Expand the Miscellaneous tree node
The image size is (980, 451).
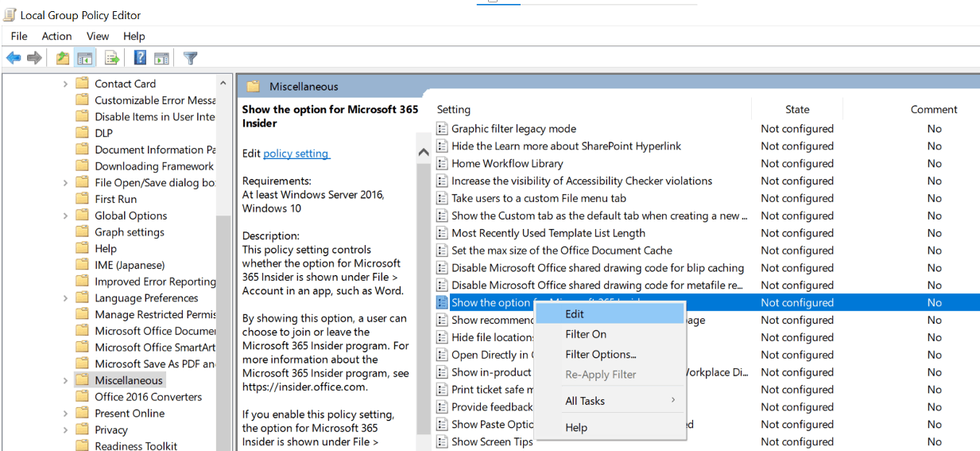click(65, 380)
